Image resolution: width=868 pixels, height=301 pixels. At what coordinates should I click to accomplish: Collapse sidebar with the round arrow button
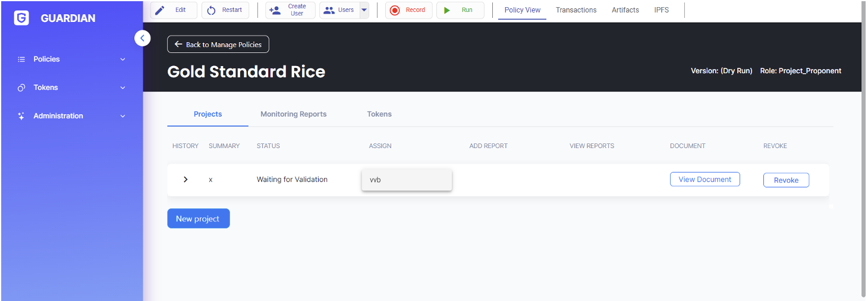click(142, 38)
